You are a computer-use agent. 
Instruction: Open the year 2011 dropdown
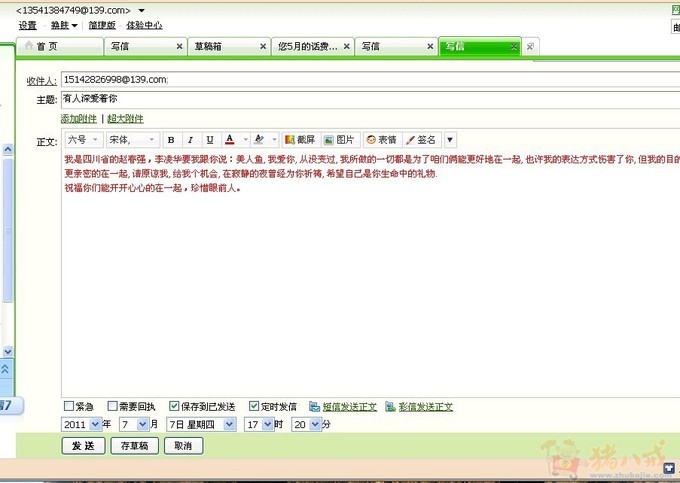[95, 424]
